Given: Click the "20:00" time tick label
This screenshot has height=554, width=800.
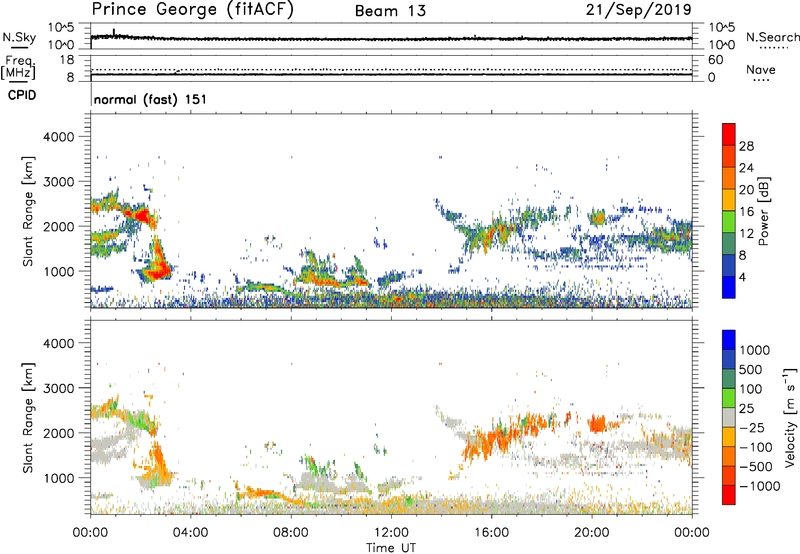Looking at the screenshot, I should (592, 533).
